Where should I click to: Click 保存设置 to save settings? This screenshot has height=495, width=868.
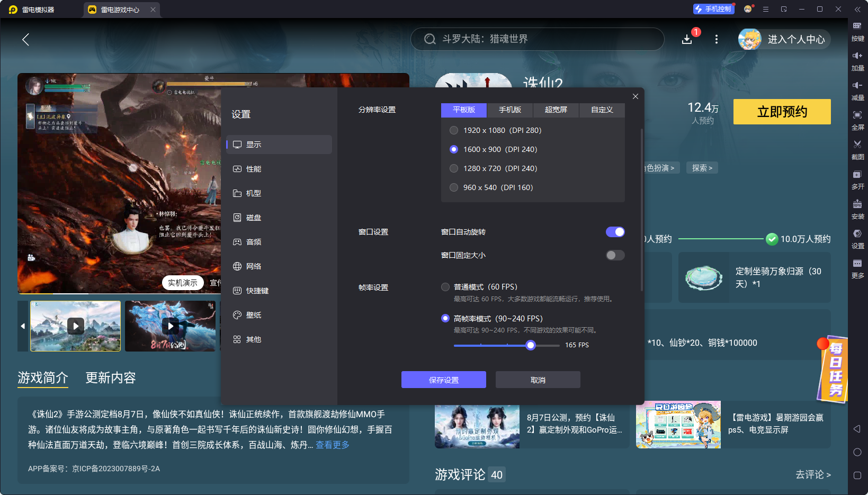[x=444, y=380]
